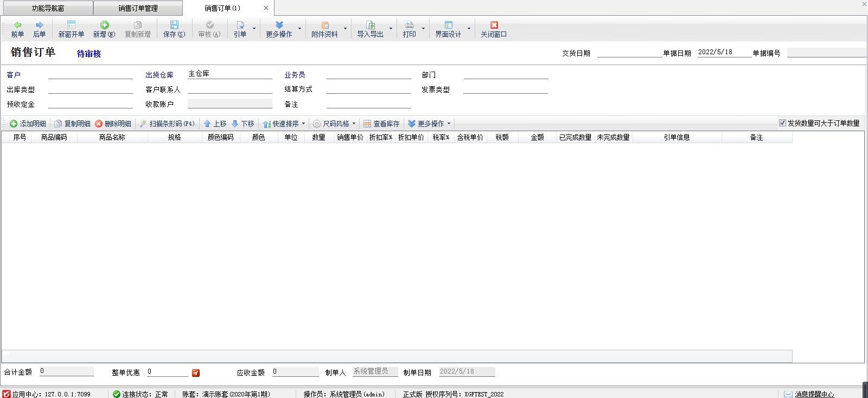Viewport: 868px width, 398px height.
Task: Switch to the 功能导航窗 tab
Action: 47,8
